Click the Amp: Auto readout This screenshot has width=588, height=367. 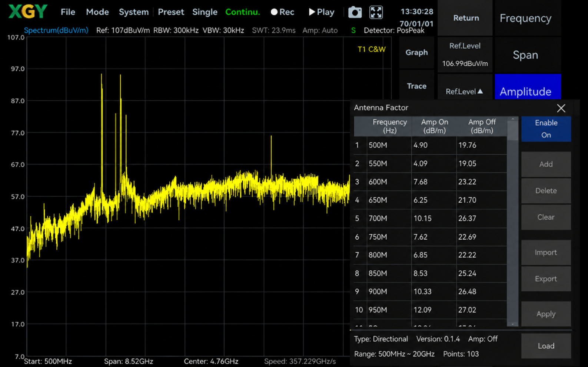pyautogui.click(x=320, y=30)
